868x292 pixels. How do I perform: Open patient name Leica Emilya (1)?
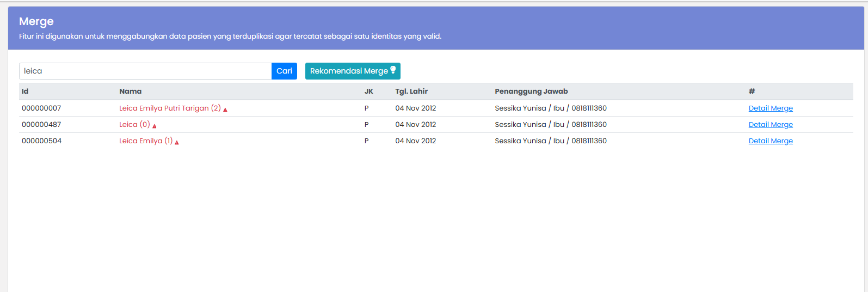pos(146,141)
